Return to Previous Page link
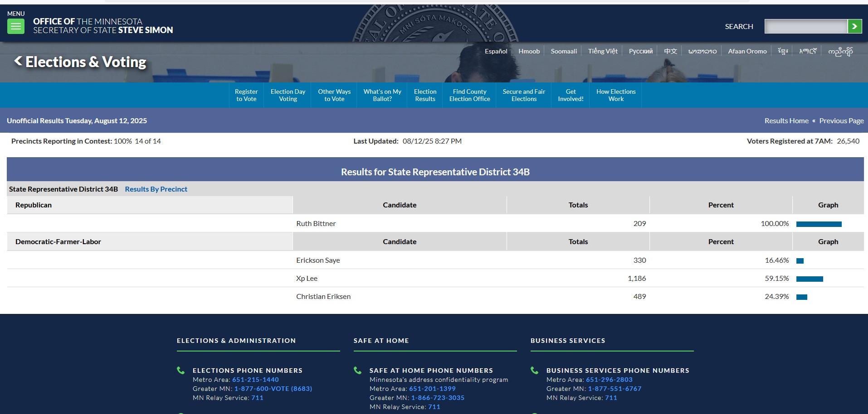The height and width of the screenshot is (414, 868). coord(841,120)
